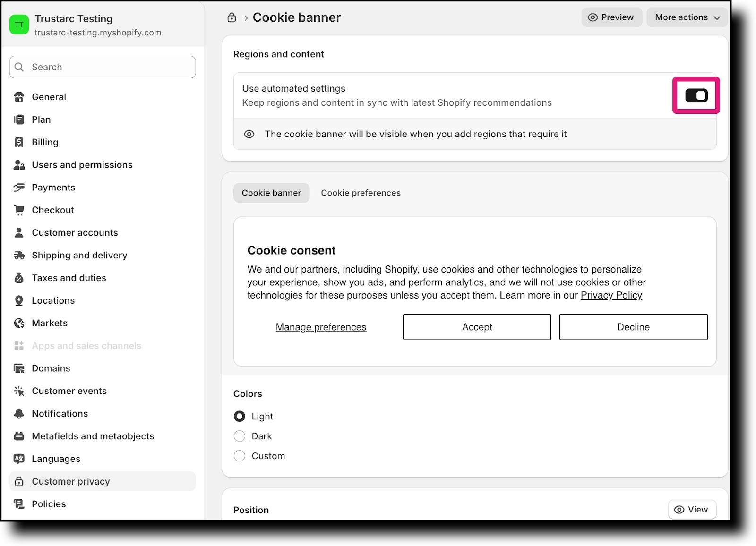
Task: Go to Locations settings
Action: click(103, 300)
